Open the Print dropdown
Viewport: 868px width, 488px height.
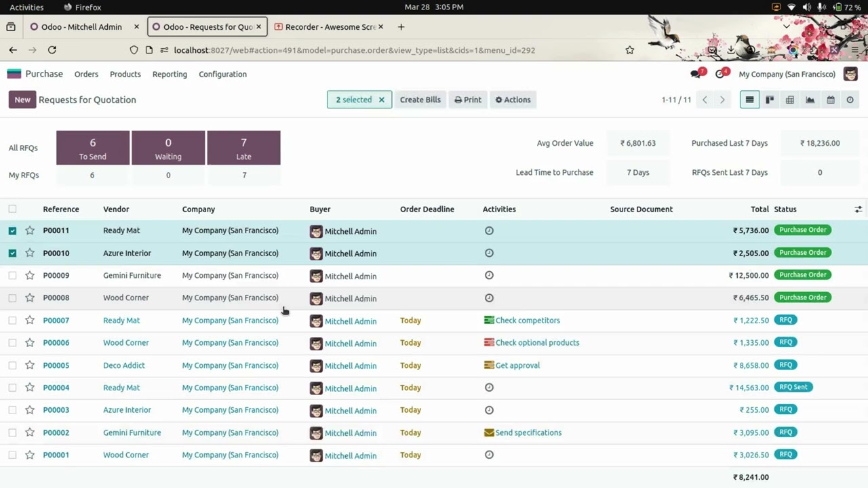pyautogui.click(x=468, y=100)
